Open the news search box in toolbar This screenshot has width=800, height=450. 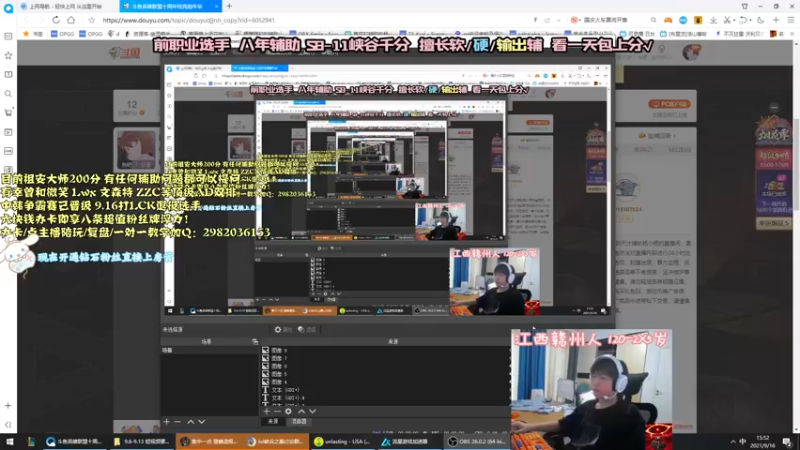[607, 20]
